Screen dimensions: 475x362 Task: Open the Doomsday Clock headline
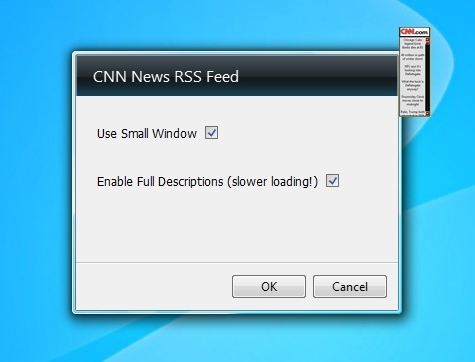(x=413, y=100)
